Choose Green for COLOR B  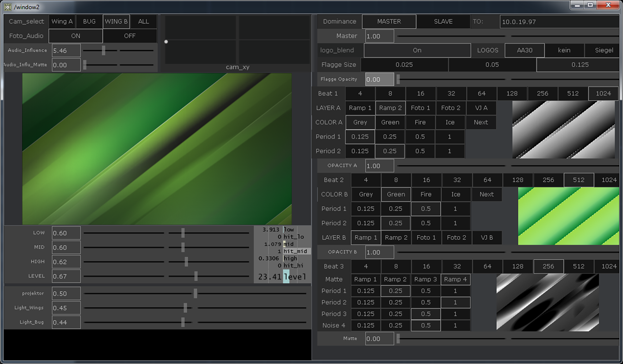coord(396,194)
